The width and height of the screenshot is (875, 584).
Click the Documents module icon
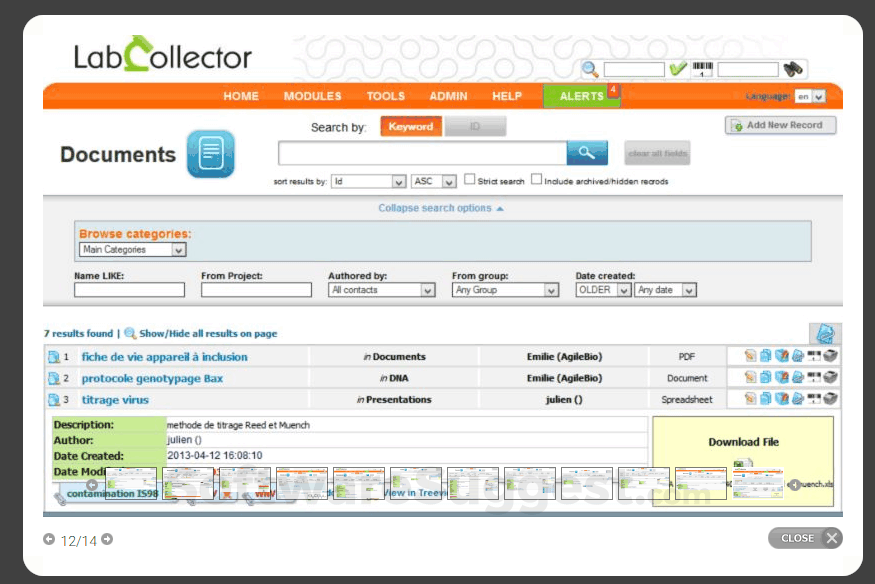[x=210, y=155]
